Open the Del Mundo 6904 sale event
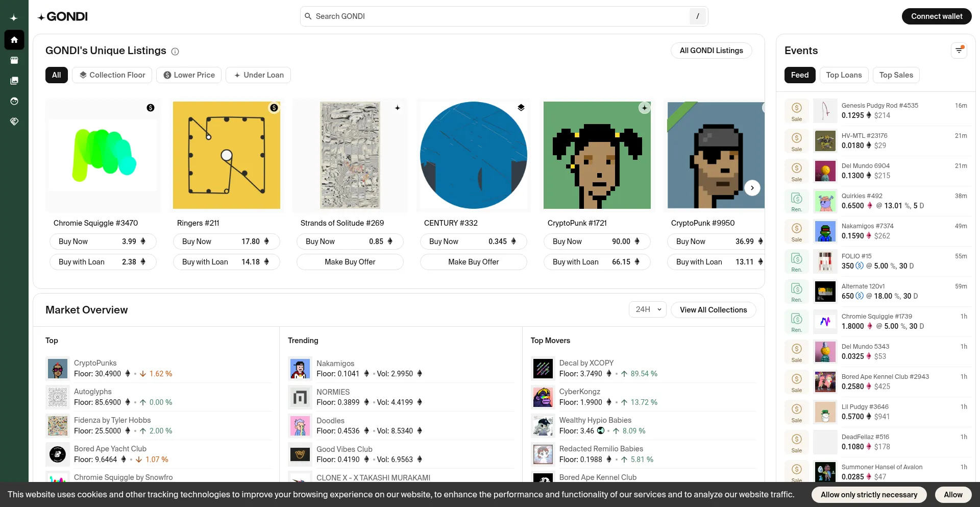Image resolution: width=980 pixels, height=507 pixels. 876,171
